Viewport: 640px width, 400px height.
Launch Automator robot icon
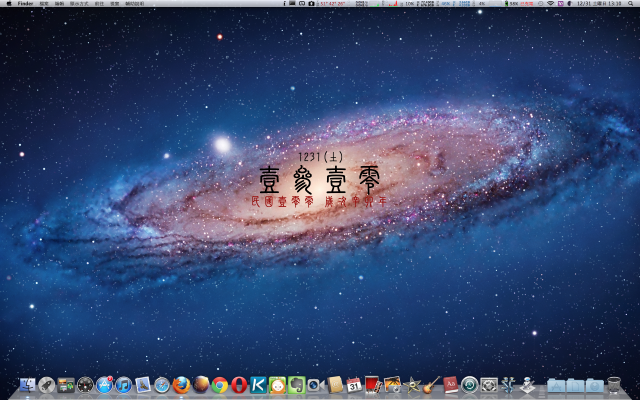(x=527, y=385)
